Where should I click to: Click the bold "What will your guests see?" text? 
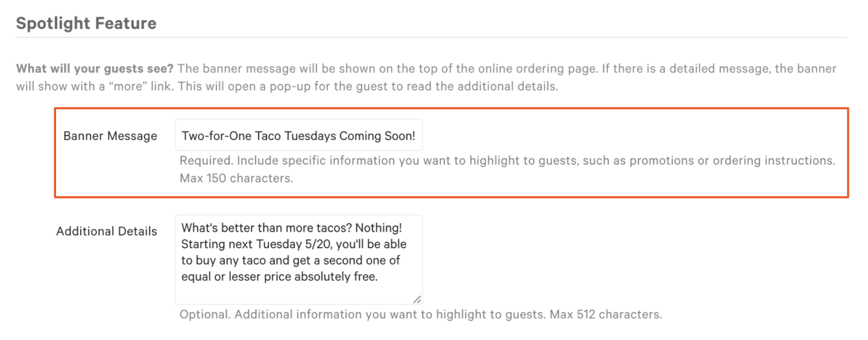tap(95, 68)
